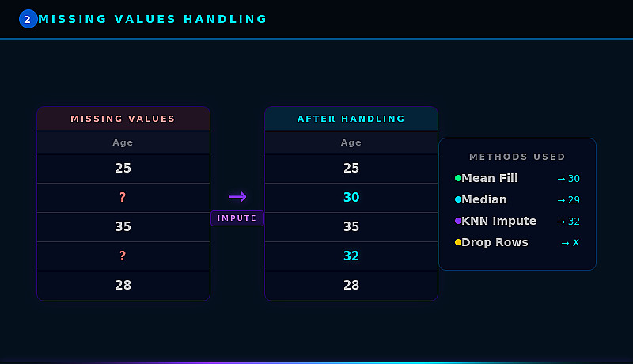The image size is (633, 364).
Task: Choose the Drop Rows method
Action: click(495, 242)
